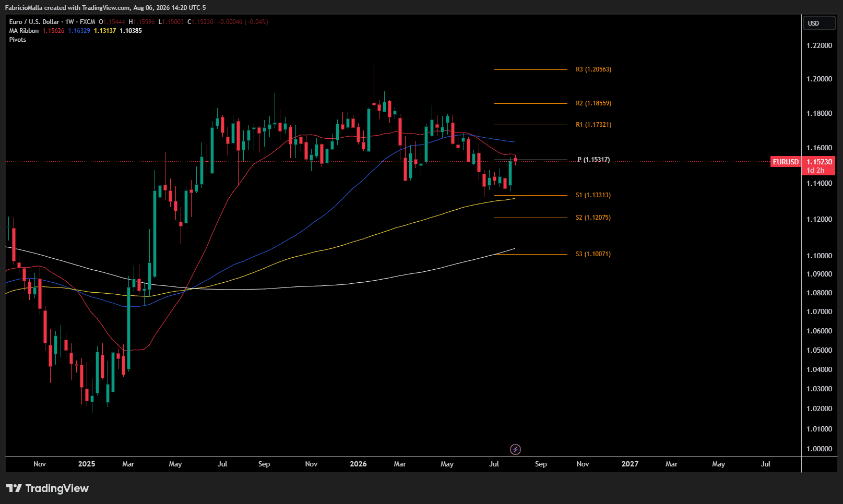The width and height of the screenshot is (843, 504).
Task: Click the lightning event icon above the time axis
Action: pyautogui.click(x=515, y=449)
